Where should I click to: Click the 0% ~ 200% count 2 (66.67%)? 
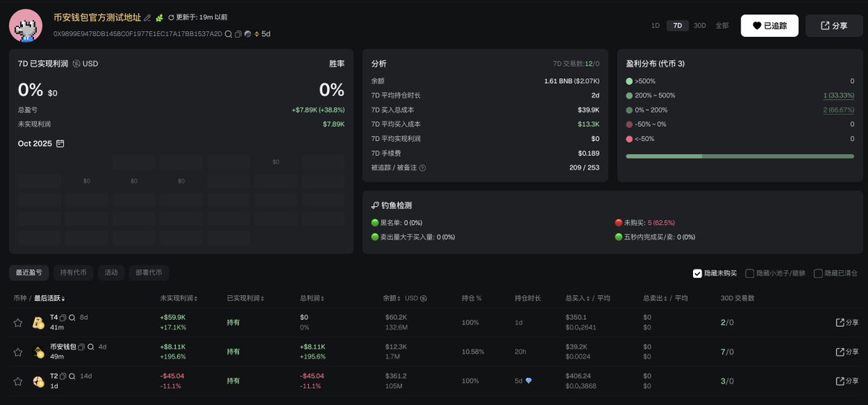(838, 110)
